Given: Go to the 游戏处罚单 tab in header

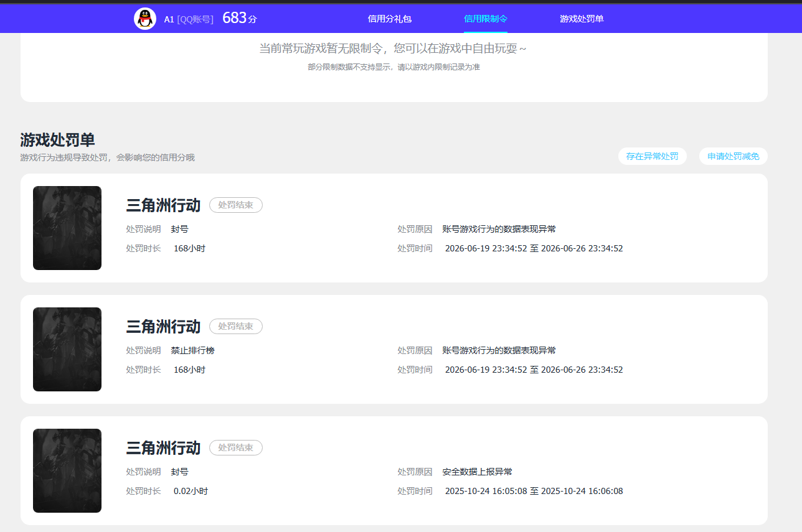Looking at the screenshot, I should (x=582, y=19).
